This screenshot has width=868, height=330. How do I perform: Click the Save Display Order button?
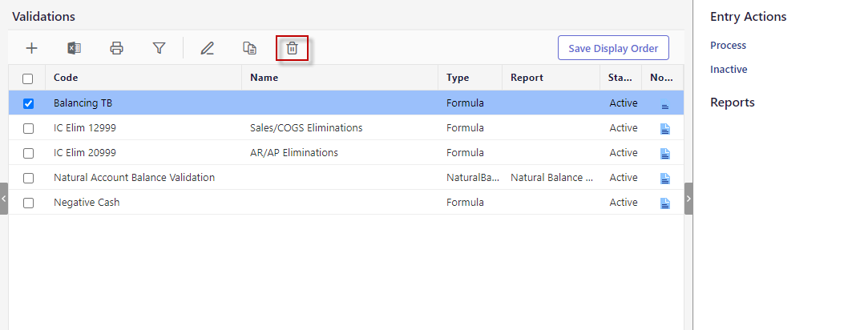613,48
